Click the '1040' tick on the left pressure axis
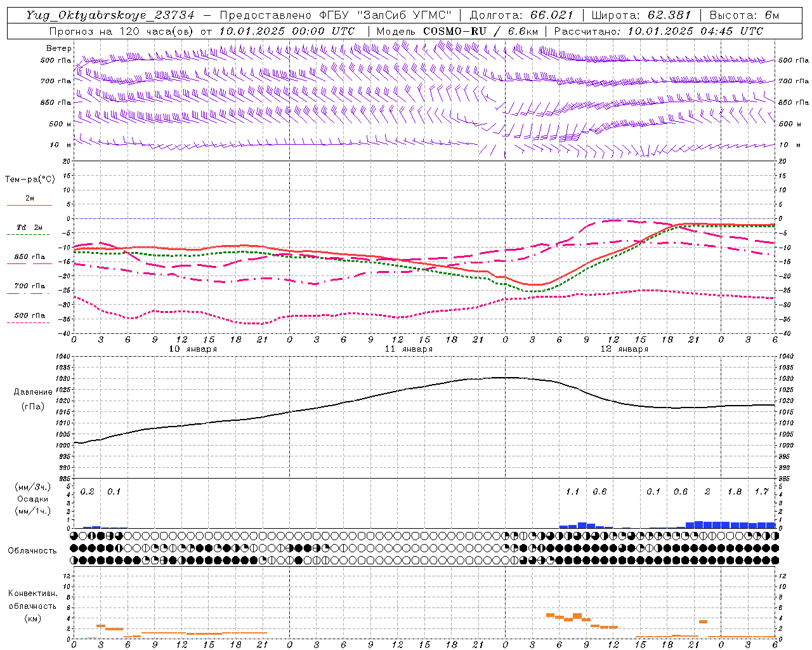Viewport: 812px width, 650px height. point(62,357)
